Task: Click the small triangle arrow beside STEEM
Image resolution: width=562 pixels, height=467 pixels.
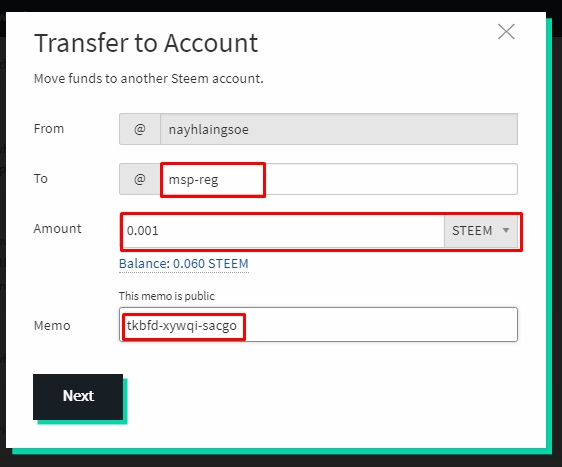Action: pyautogui.click(x=506, y=230)
